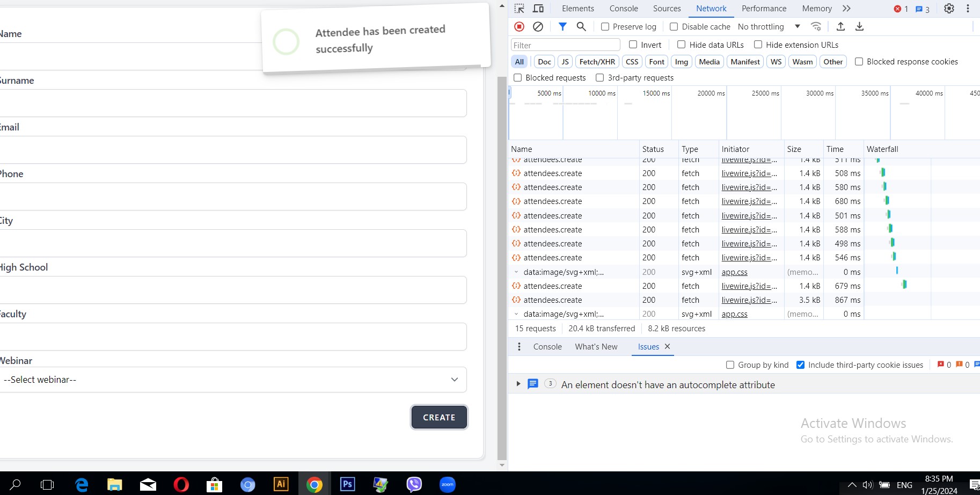This screenshot has width=980, height=495.
Task: Click the export HAR download icon
Action: (859, 26)
